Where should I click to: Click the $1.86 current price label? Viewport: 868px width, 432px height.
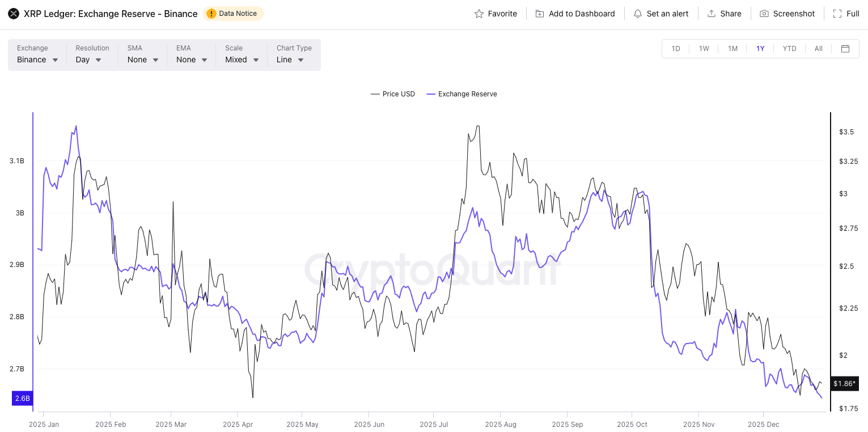pyautogui.click(x=845, y=384)
